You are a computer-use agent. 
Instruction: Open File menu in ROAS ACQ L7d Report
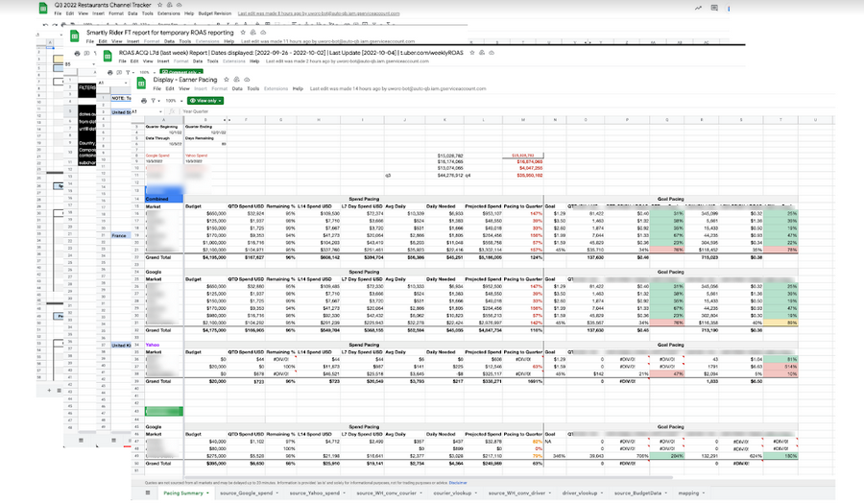tap(123, 61)
